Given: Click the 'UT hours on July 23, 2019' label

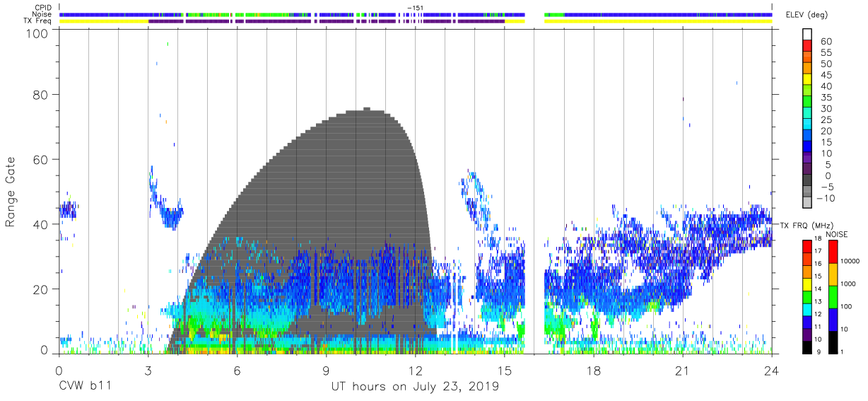Looking at the screenshot, I should 415,387.
